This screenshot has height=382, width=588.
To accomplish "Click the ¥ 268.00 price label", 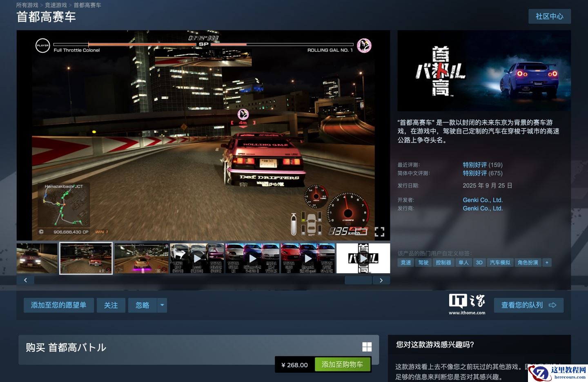I will point(295,365).
